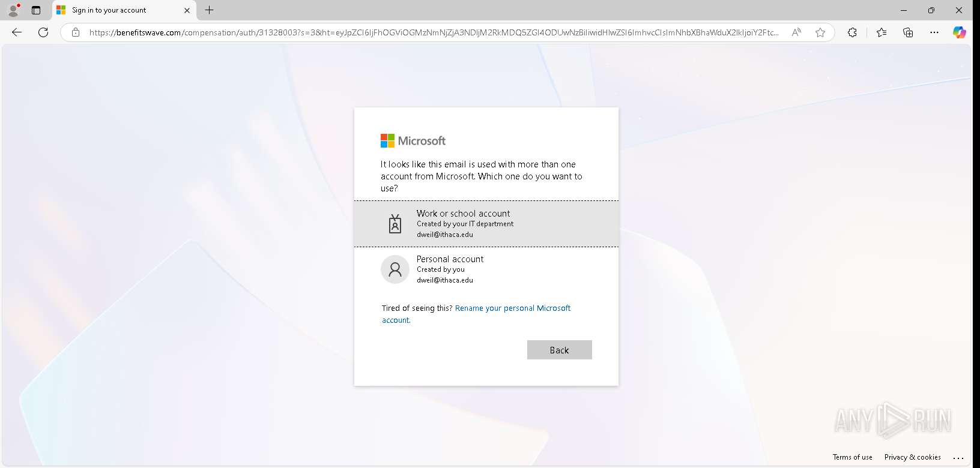Click 'Created by you' text
This screenshot has height=468, width=980.
[x=441, y=269]
